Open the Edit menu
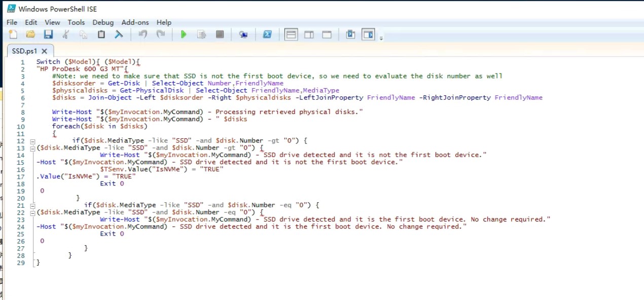 point(31,22)
